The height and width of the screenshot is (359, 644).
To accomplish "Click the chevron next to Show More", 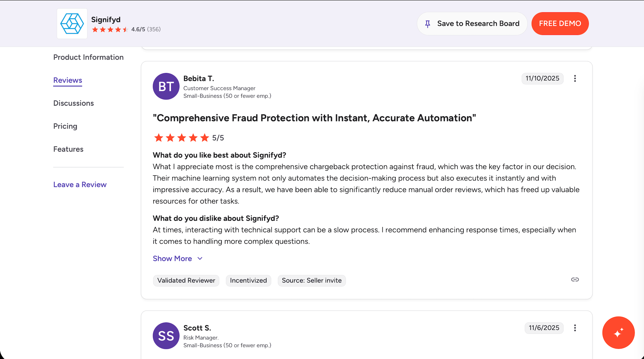I will point(200,259).
